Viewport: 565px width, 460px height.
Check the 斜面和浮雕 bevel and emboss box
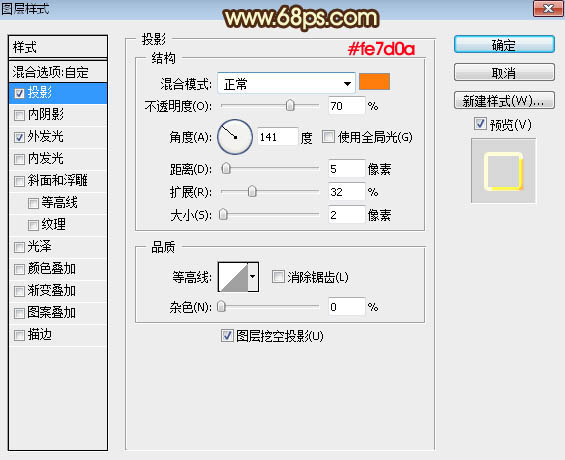point(19,181)
